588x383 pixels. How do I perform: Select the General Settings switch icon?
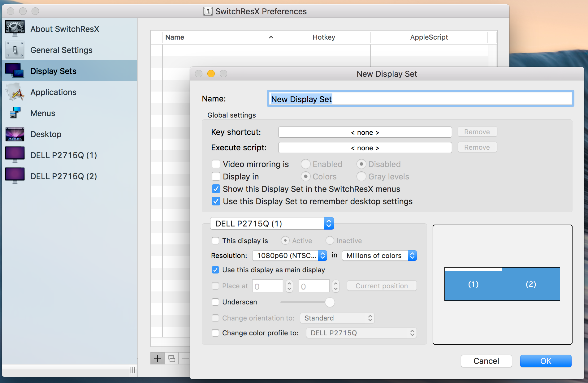pos(15,50)
